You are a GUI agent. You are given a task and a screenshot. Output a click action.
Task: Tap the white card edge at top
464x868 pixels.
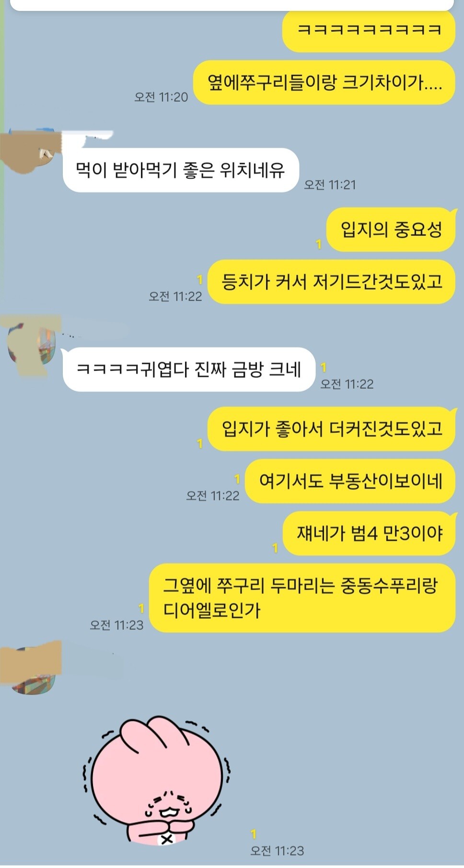click(232, 5)
